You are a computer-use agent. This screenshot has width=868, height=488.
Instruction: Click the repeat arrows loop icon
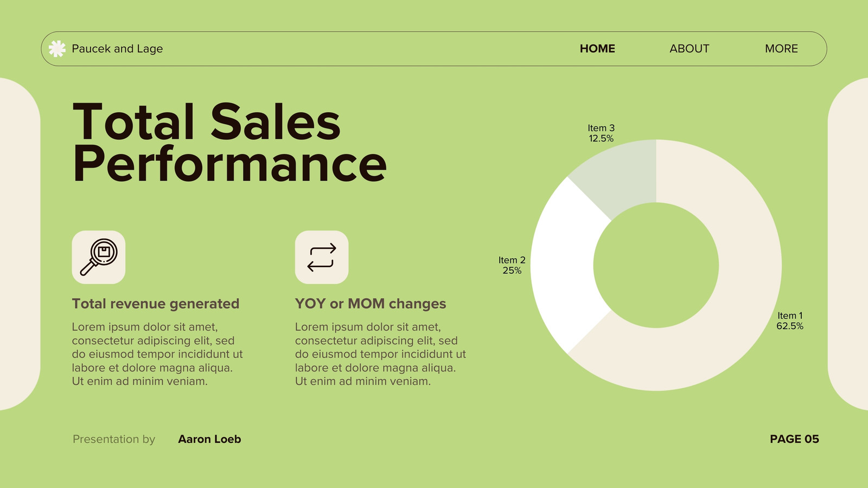(x=322, y=257)
